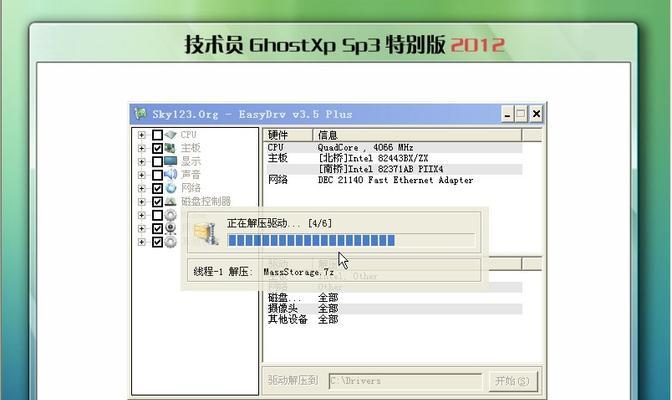Screen dimensions: 672x400
Task: Click the 主板 motherboard icon
Action: coord(170,148)
